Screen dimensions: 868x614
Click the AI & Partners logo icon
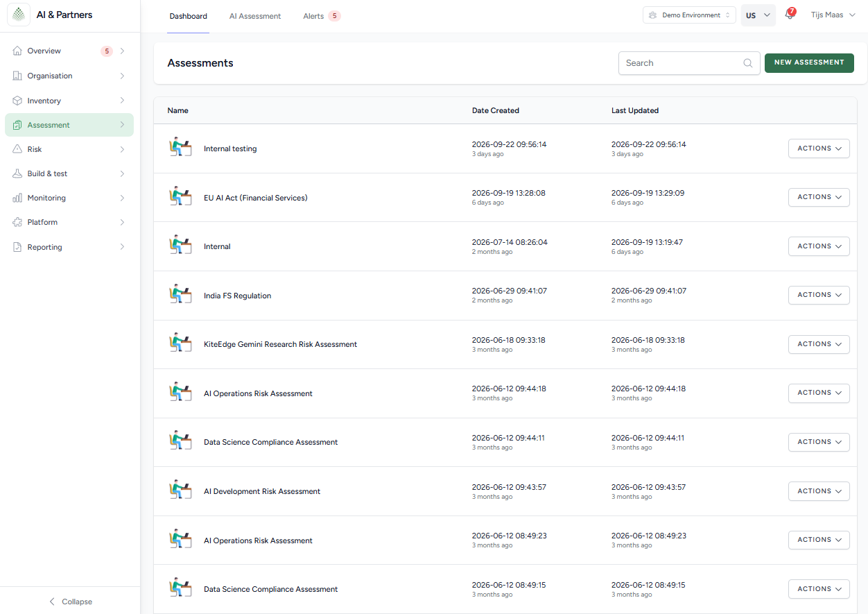(19, 15)
